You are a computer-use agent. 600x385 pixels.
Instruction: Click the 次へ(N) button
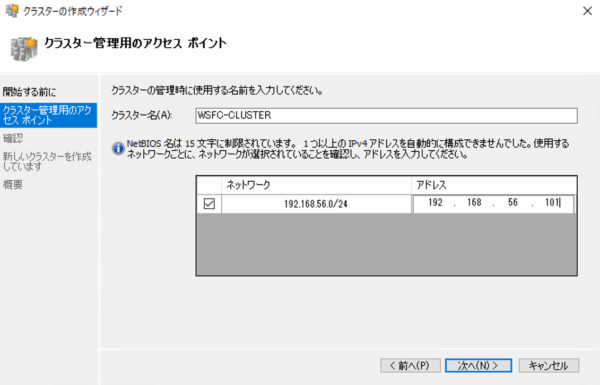[x=478, y=365]
